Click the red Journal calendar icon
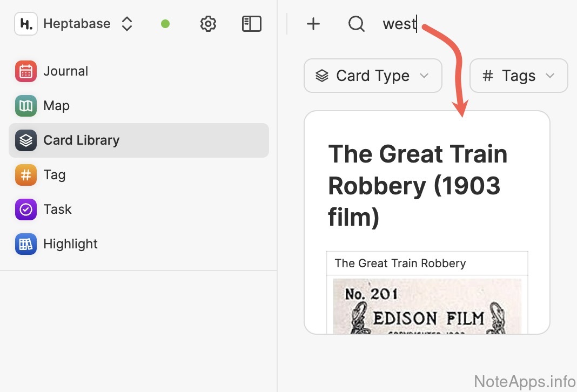This screenshot has width=577, height=392. coord(26,71)
